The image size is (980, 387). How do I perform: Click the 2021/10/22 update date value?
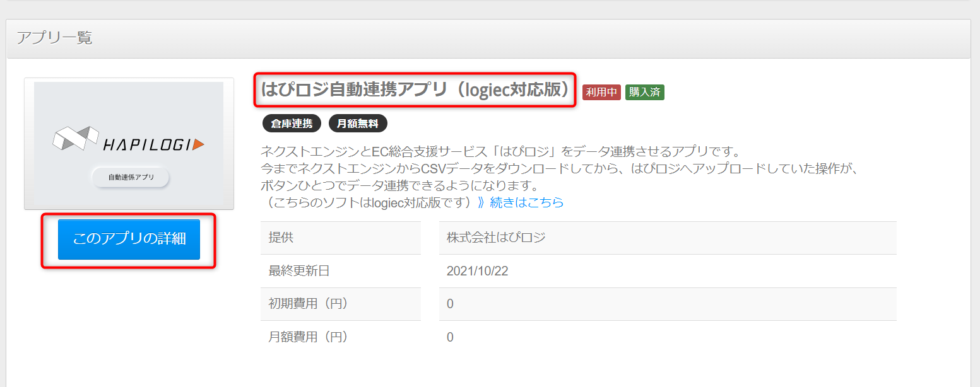pos(478,271)
